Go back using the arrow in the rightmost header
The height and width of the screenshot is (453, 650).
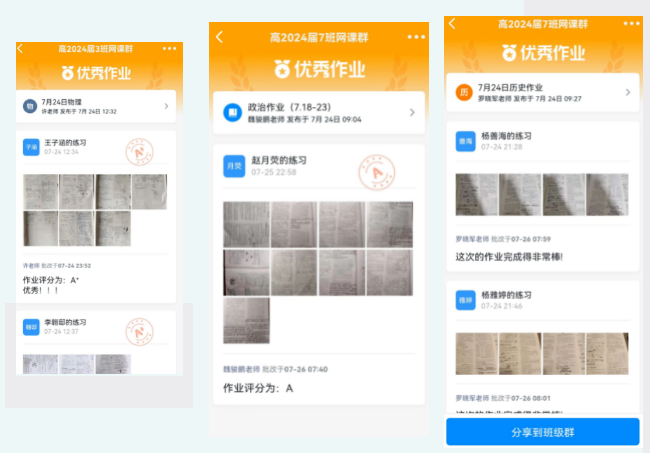pyautogui.click(x=452, y=23)
